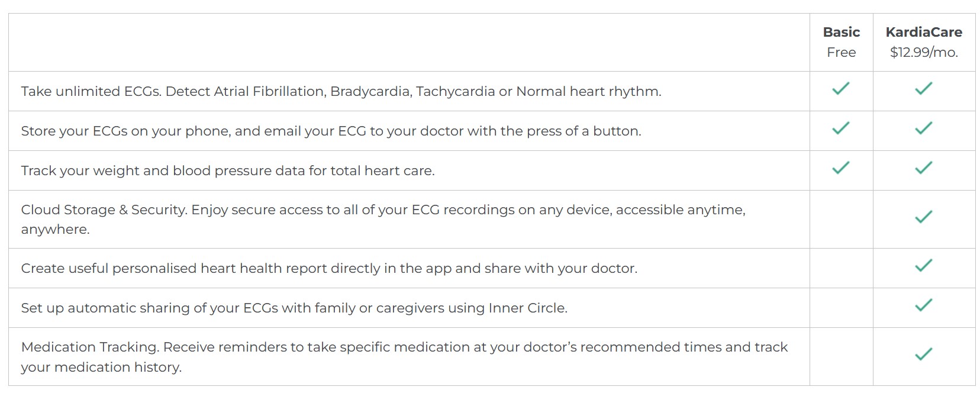This screenshot has width=980, height=393.
Task: Click the Take unlimited ECGs feature text
Action: pyautogui.click(x=341, y=91)
